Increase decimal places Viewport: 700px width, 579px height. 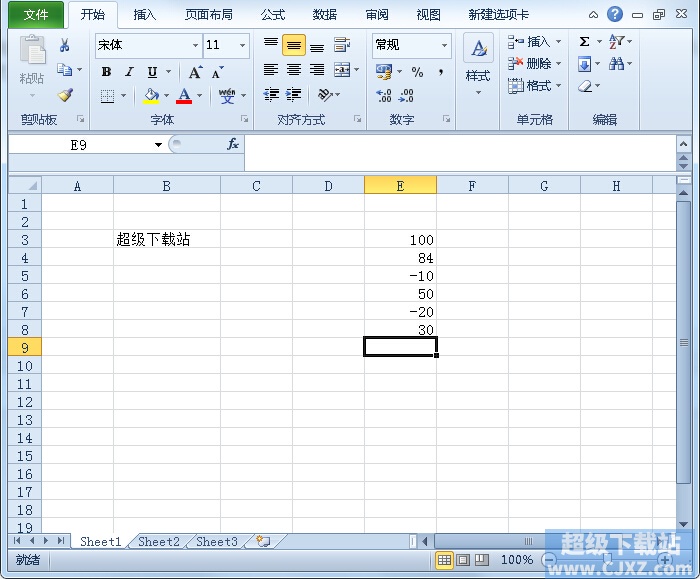tap(383, 96)
